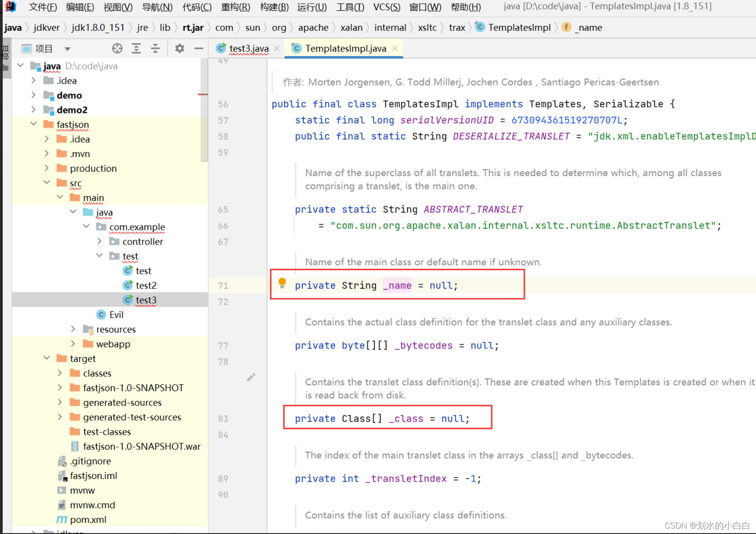Click the resources folder icon
756x534 pixels.
tap(88, 329)
